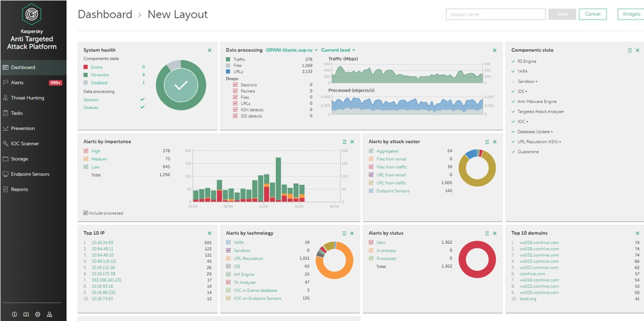Close the Top 10 IP widget
The height and width of the screenshot is (321, 644).
[x=209, y=233]
